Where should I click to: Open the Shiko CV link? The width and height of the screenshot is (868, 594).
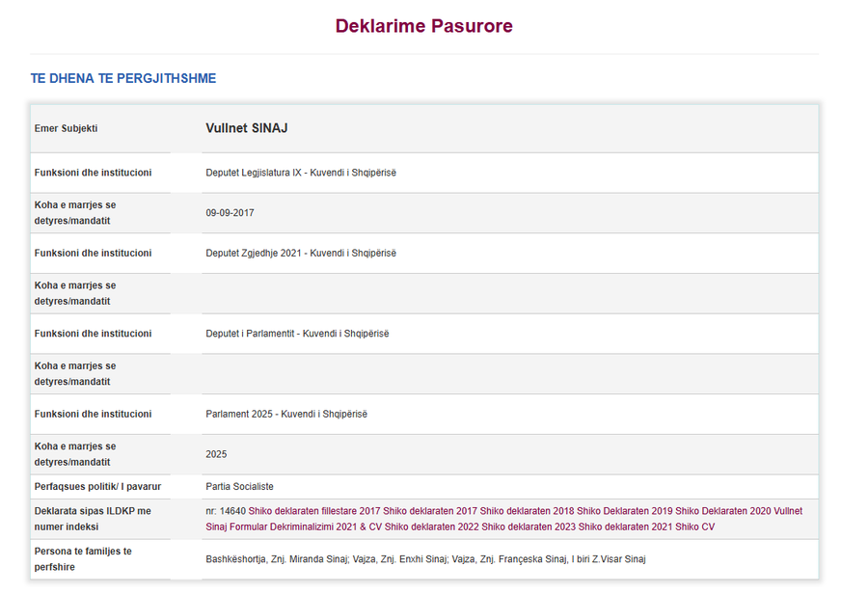(694, 527)
